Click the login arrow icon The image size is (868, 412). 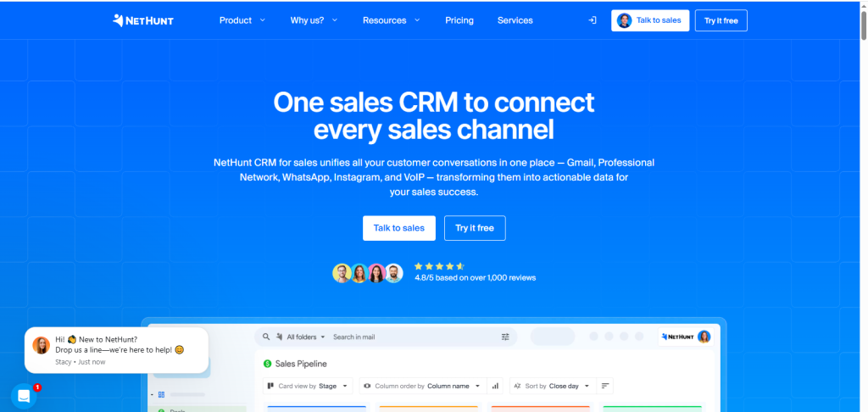tap(593, 20)
